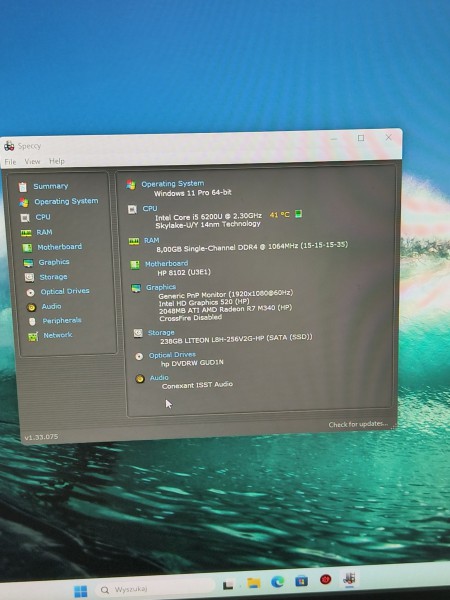Open the Summary section in sidebar
450x600 pixels.
[51, 186]
